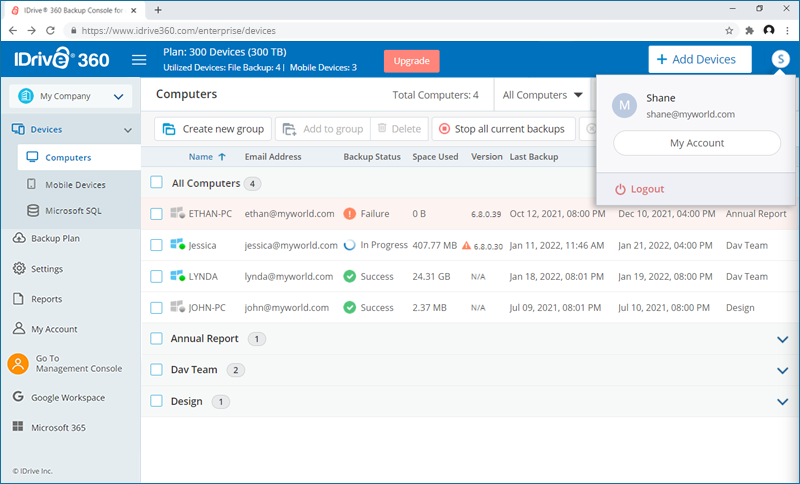Click shane@myworld.com in the popup
Viewport: 800px width, 484px height.
click(x=690, y=114)
